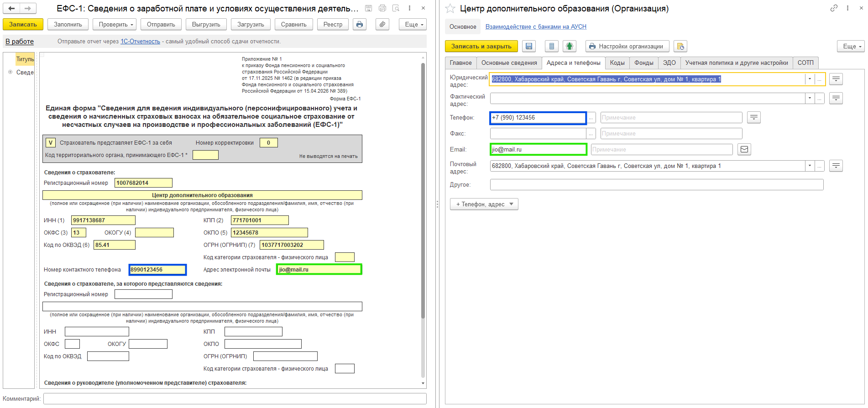Viewport: 868px width, 408px height.
Task: Open the 1С-Отчетность link
Action: coord(140,42)
